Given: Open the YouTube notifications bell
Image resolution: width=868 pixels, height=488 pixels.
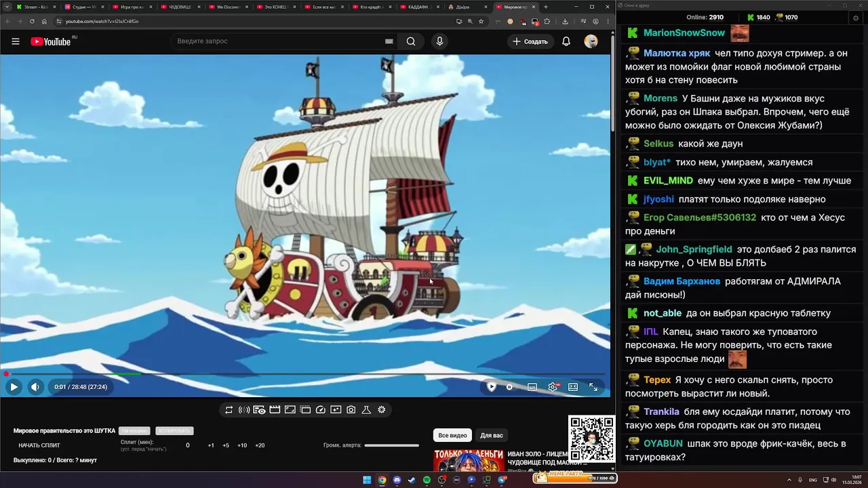Looking at the screenshot, I should 566,41.
